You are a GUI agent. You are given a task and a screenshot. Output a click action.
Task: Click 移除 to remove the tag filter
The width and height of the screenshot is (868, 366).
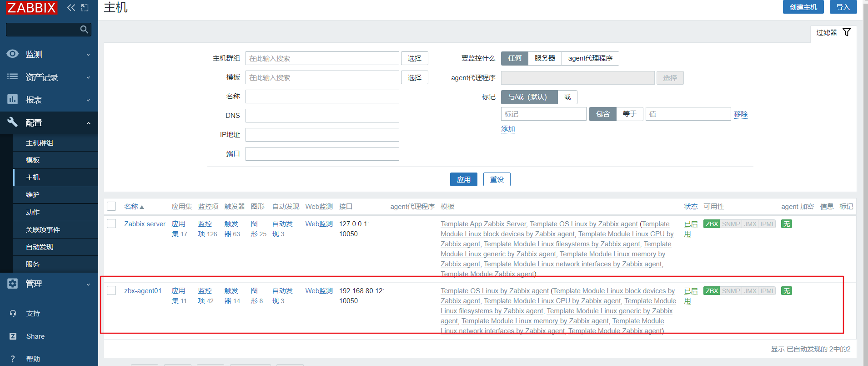tap(741, 114)
